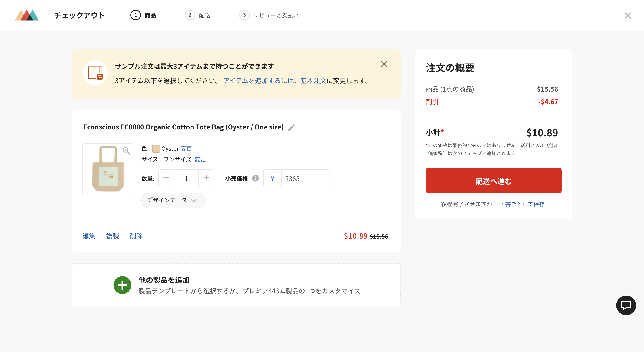
Task: Click the 下書きとして保存 link
Action: point(523,204)
